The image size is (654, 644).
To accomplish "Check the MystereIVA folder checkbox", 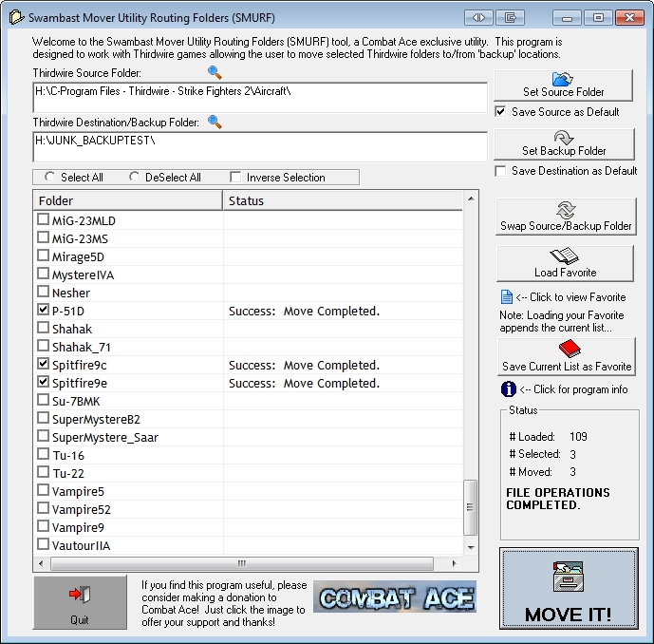I will point(43,274).
